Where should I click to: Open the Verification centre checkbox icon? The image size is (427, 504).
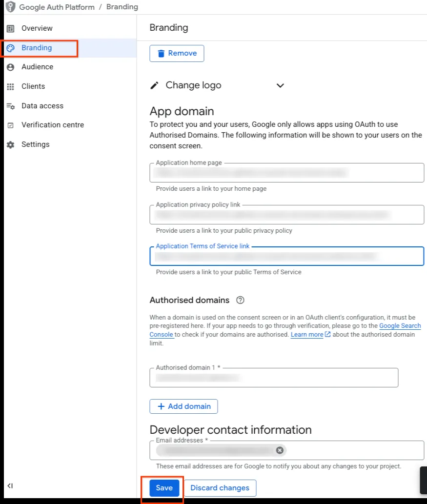pyautogui.click(x=11, y=125)
